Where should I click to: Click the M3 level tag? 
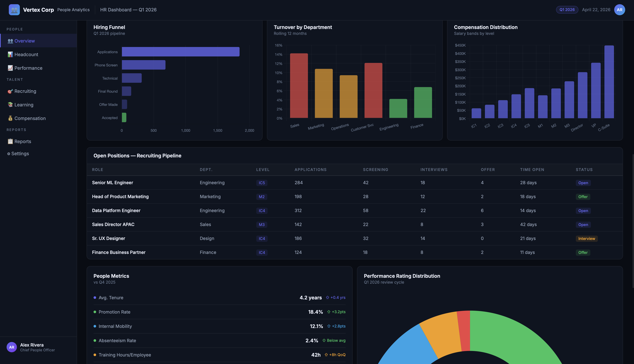[x=262, y=225]
